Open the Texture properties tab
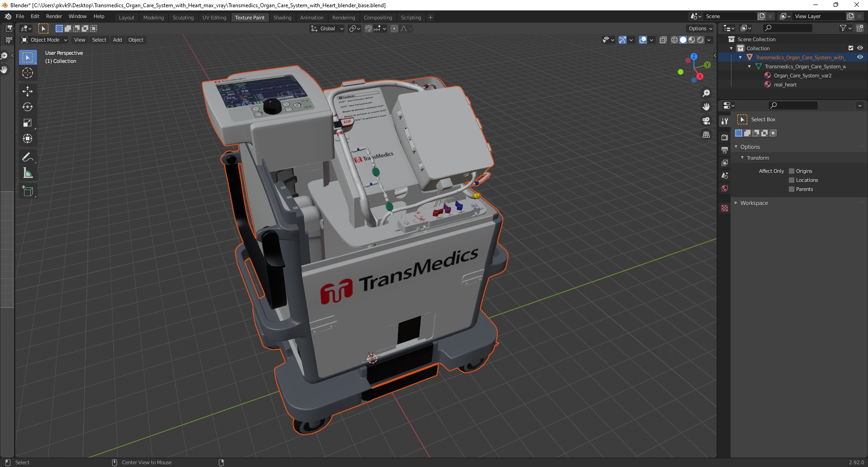This screenshot has width=868, height=467. pos(725,208)
